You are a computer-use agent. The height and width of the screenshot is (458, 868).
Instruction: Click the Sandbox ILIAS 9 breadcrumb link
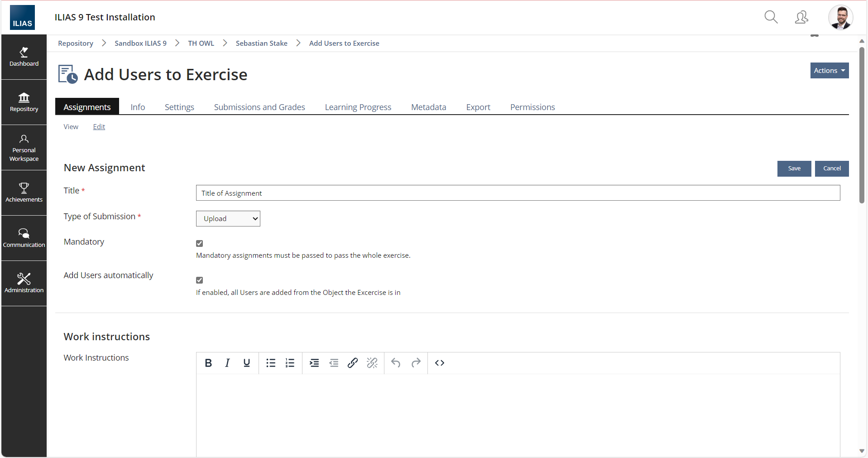(x=140, y=43)
